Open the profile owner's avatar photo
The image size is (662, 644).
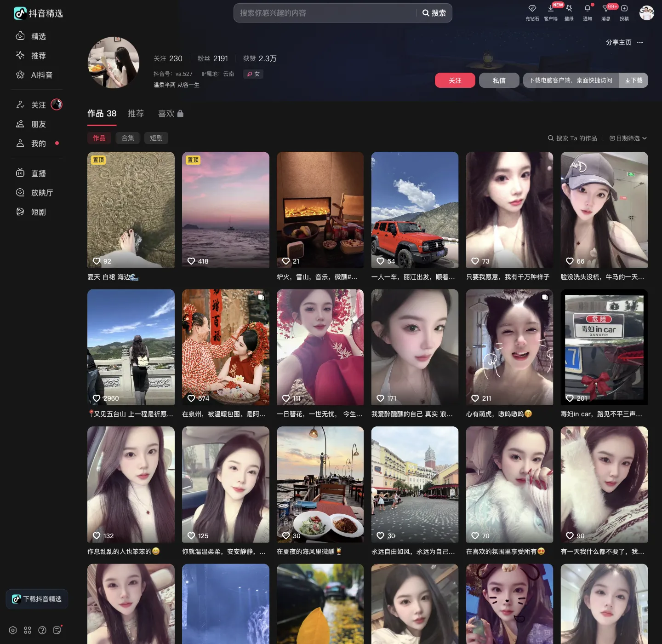tap(114, 63)
